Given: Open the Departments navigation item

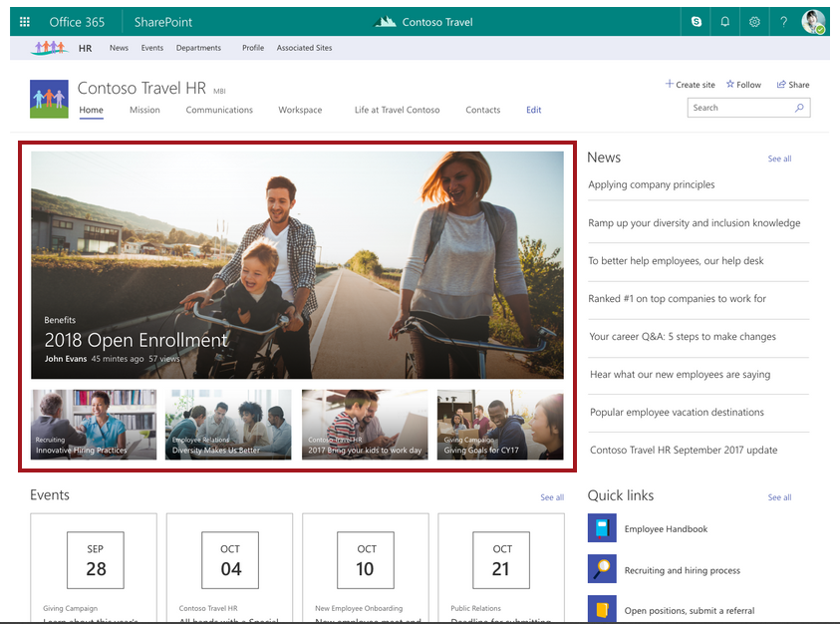Looking at the screenshot, I should pyautogui.click(x=198, y=47).
